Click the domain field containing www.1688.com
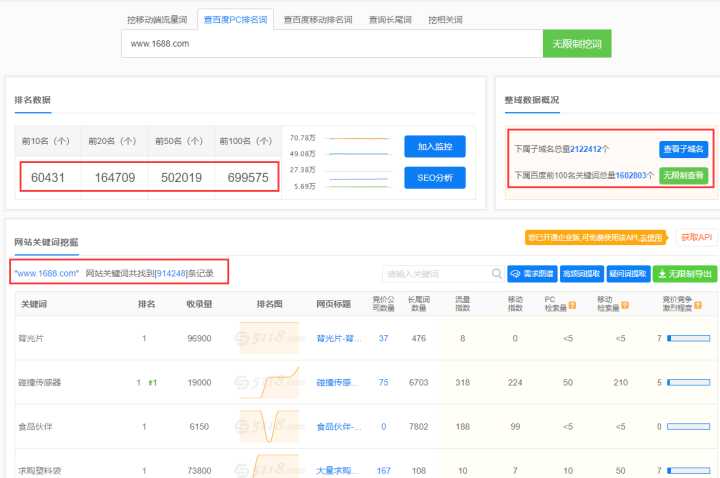720x478 pixels. 332,44
